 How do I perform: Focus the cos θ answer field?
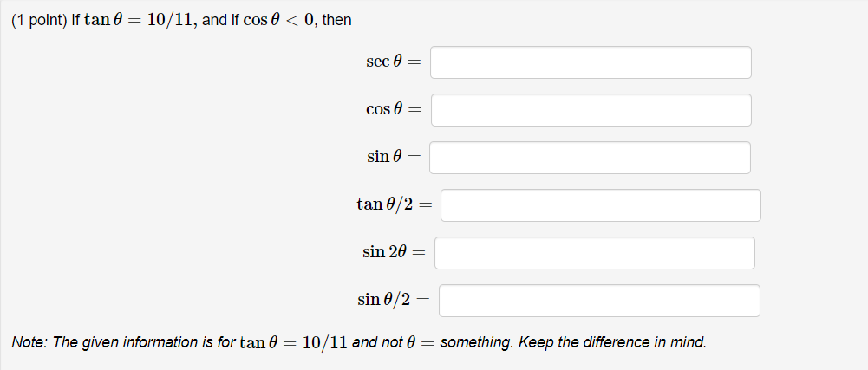point(591,110)
